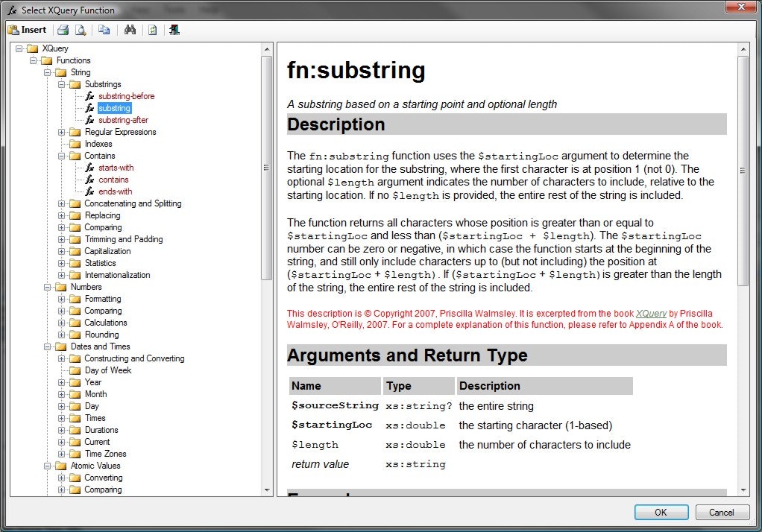Expand the Atomic Values node
The height and width of the screenshot is (532, 762).
48,466
